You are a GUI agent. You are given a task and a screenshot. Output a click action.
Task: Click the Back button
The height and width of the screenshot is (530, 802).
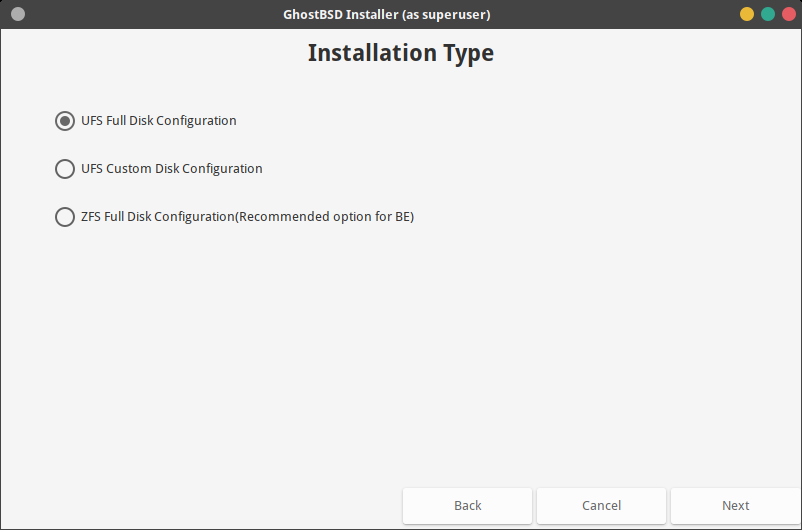(467, 506)
